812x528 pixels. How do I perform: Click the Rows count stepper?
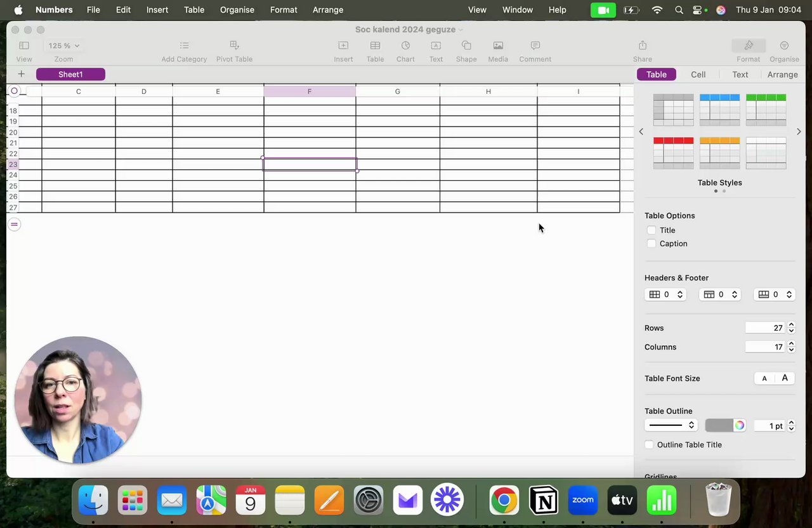pos(791,328)
